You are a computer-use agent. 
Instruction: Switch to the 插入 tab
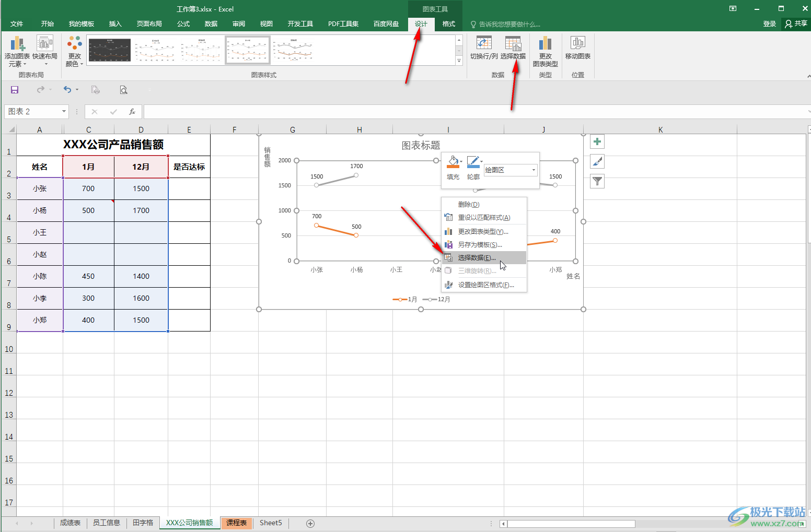[x=115, y=24]
